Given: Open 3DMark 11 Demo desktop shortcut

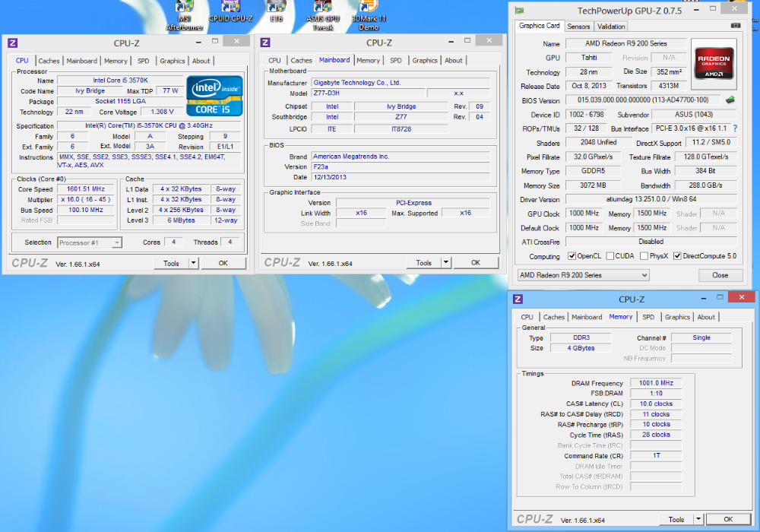Looking at the screenshot, I should pyautogui.click(x=369, y=16).
